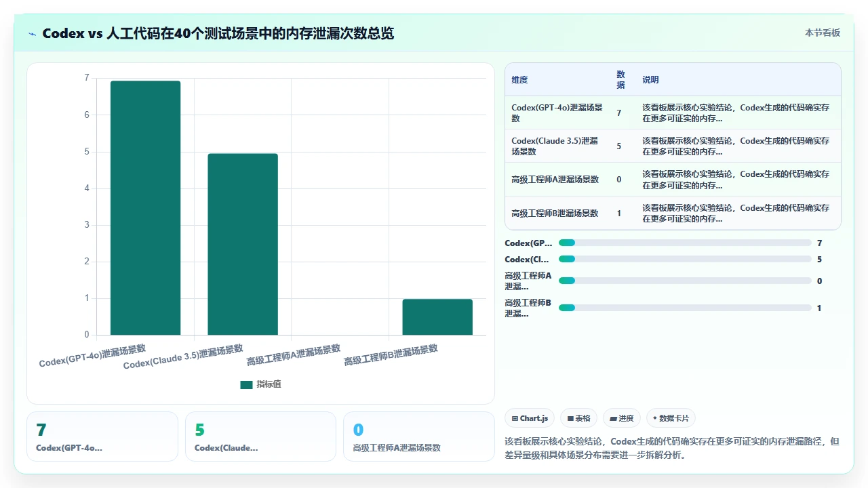Screen dimensions: 868x488
Task: Click the dashboard title text
Action: (x=218, y=33)
